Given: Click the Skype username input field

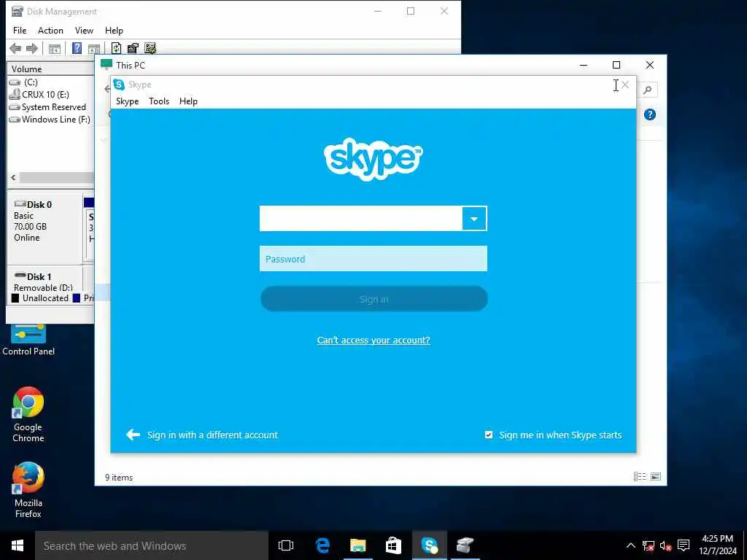Looking at the screenshot, I should point(360,219).
